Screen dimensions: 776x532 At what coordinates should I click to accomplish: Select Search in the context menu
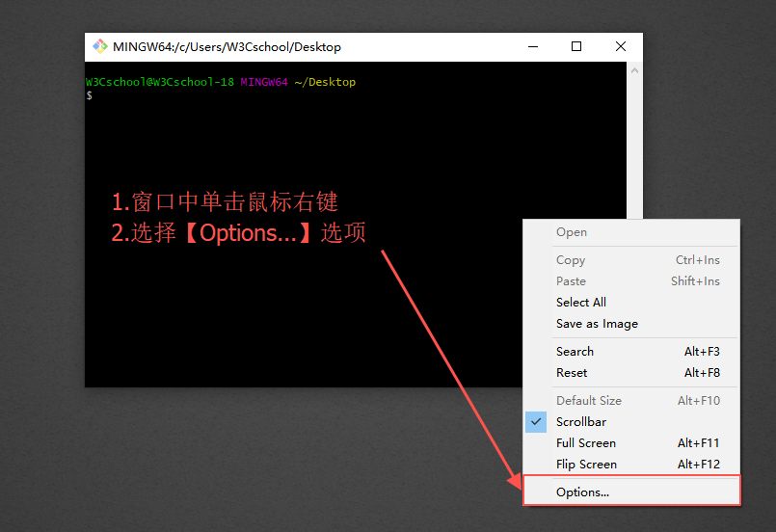(575, 352)
